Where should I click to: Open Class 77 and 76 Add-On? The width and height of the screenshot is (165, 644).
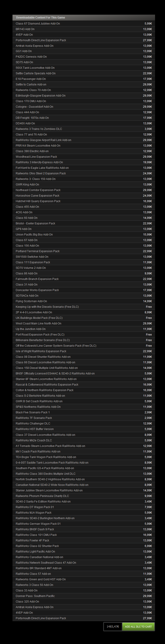(x=84, y=135)
